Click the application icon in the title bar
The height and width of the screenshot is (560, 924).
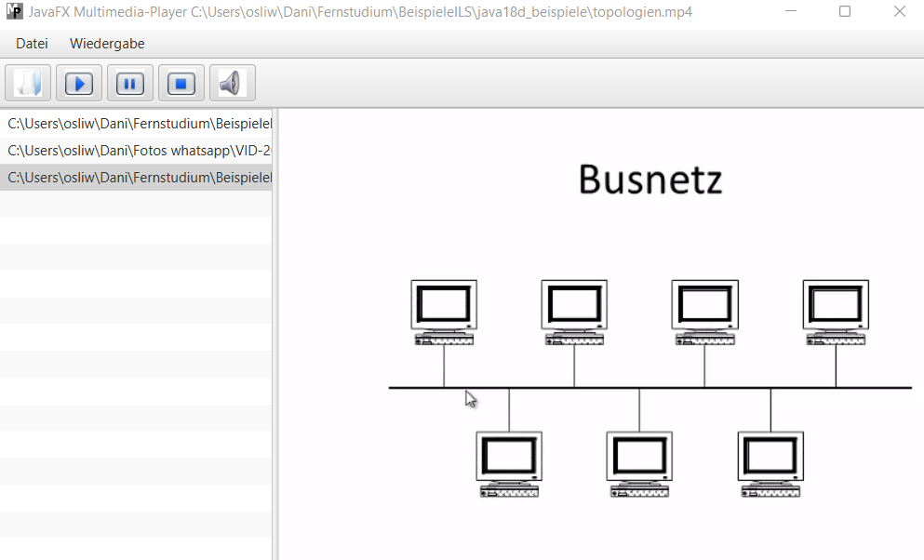coord(14,12)
